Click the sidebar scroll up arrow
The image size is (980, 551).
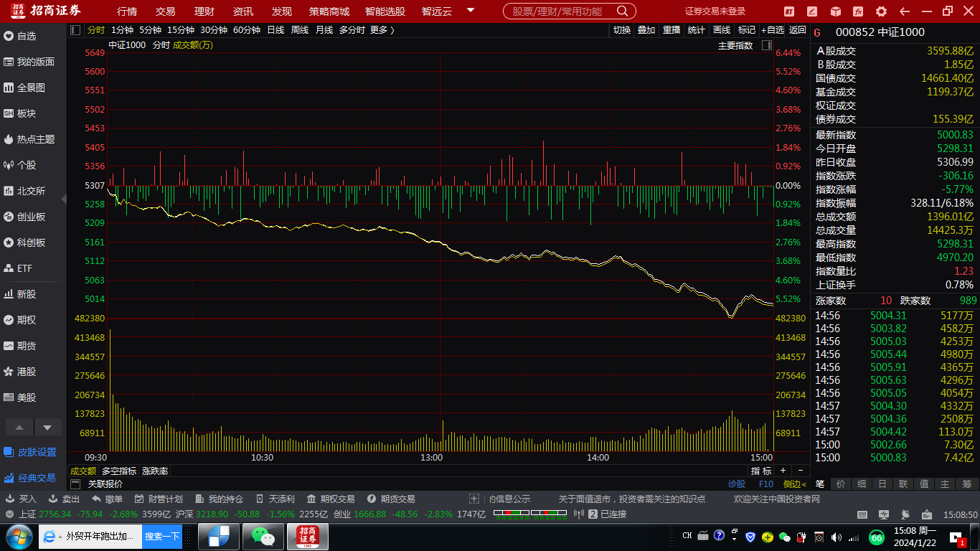pos(19,428)
